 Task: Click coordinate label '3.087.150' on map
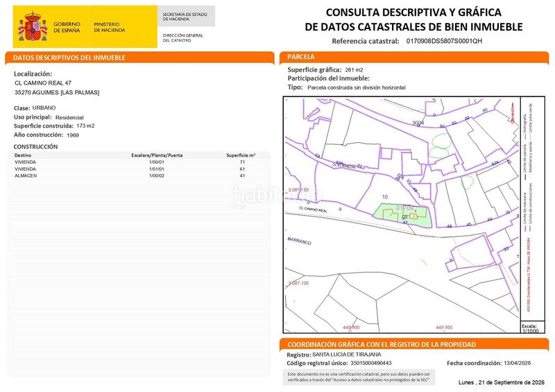click(298, 190)
